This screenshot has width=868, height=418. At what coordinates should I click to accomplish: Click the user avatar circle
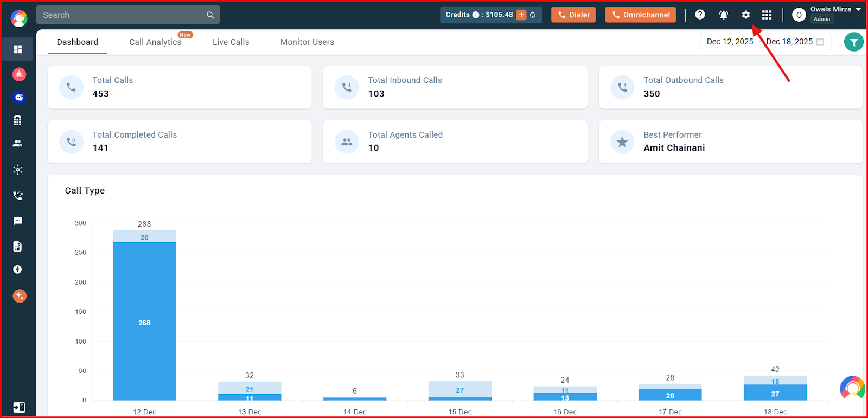click(x=799, y=15)
